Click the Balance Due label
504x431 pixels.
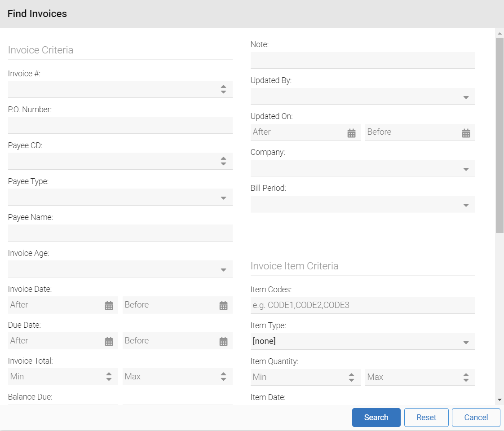point(30,397)
